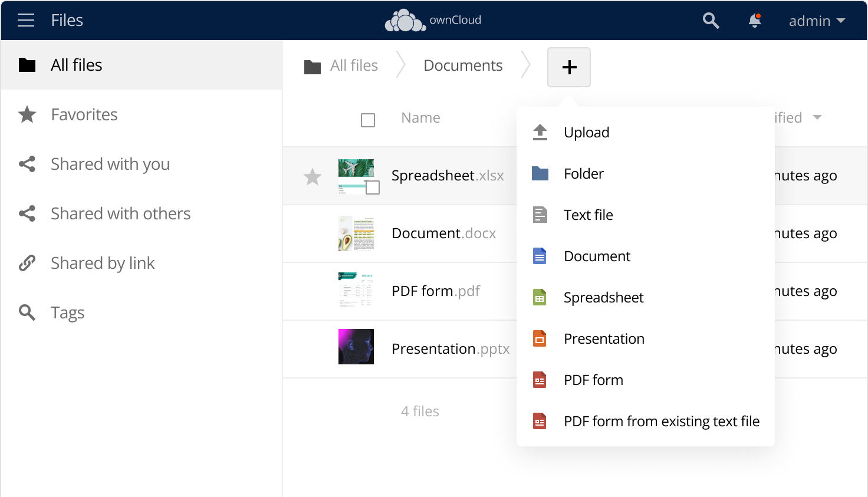Click the Shared by link chain icon
The image size is (868, 497).
pyautogui.click(x=27, y=263)
